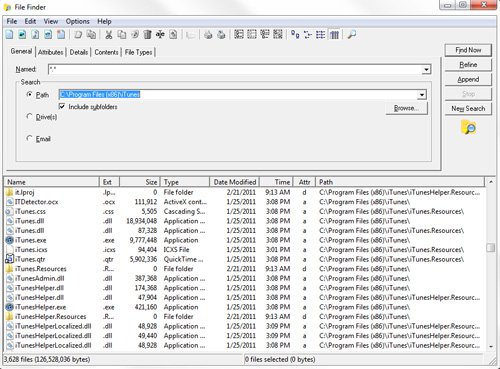Click the Append button
This screenshot has height=369, width=500.
468,79
